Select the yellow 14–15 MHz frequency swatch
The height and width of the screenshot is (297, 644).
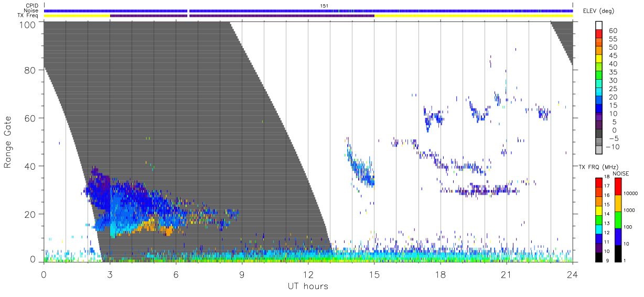[599, 210]
